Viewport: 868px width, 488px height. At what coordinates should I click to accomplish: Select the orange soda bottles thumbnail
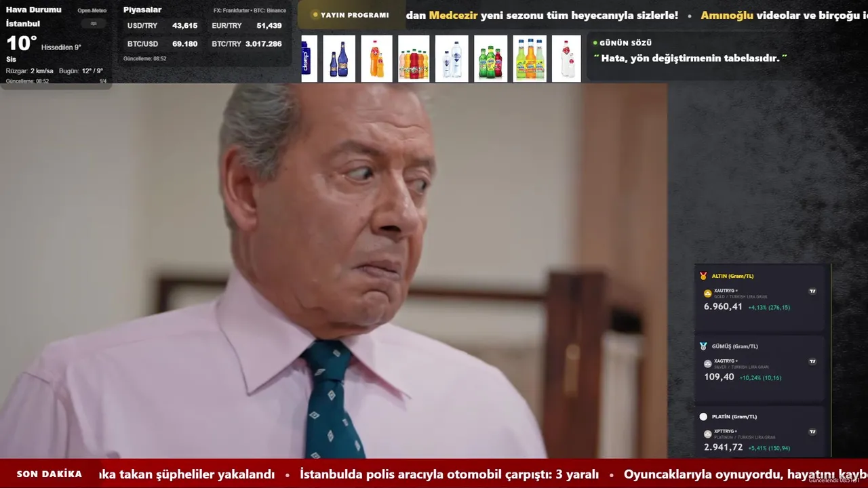(x=376, y=59)
